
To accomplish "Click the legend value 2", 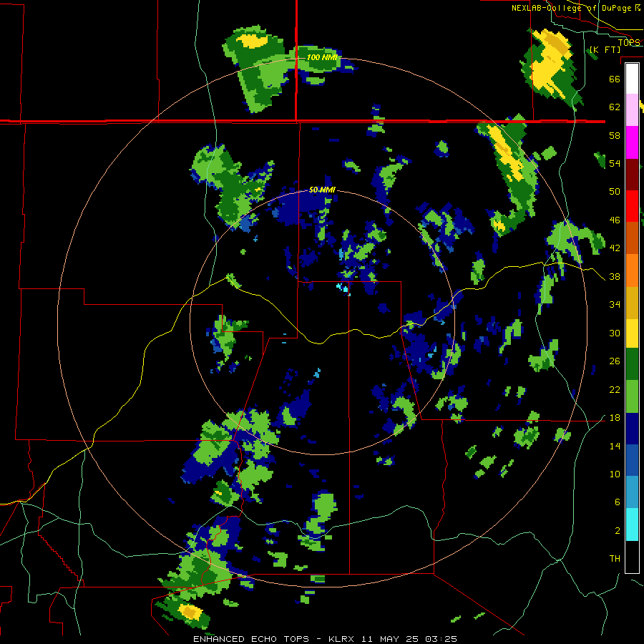I will click(617, 531).
